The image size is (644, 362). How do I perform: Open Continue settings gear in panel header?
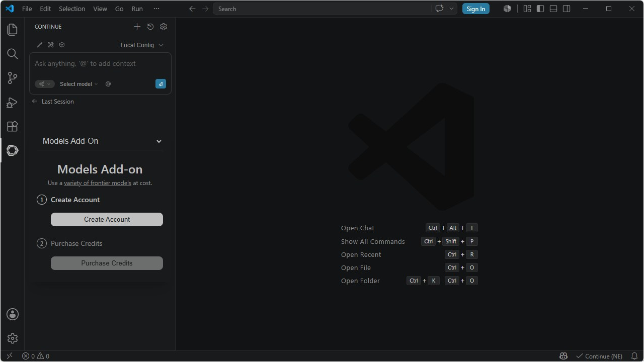click(164, 27)
